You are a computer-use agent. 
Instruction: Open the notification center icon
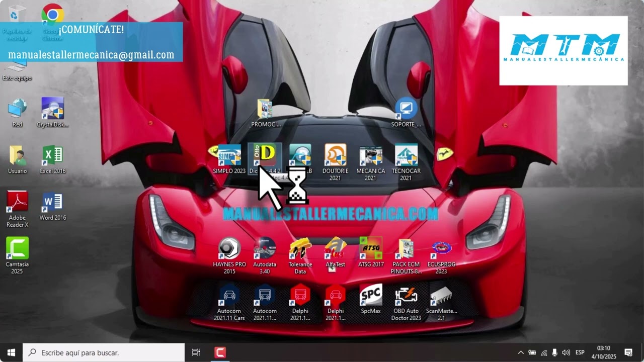(628, 352)
